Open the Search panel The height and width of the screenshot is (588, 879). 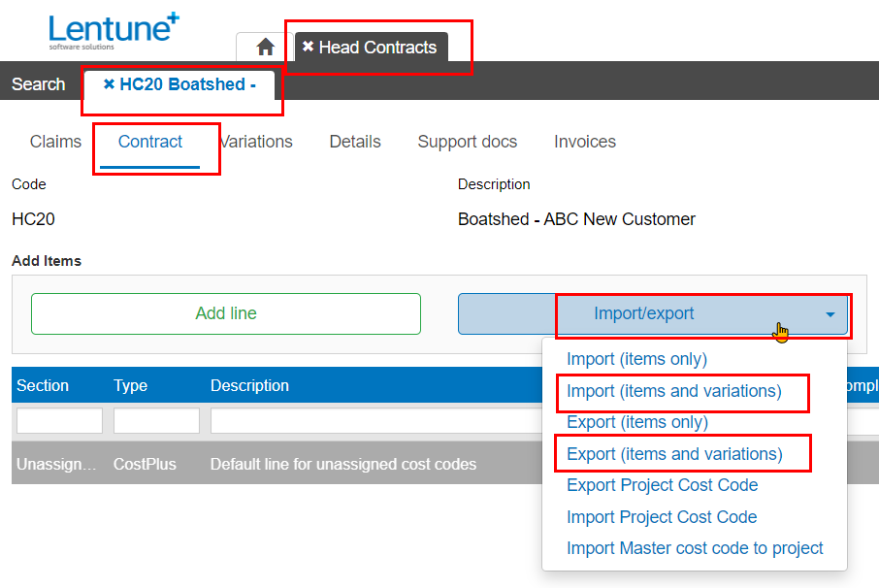[x=38, y=83]
